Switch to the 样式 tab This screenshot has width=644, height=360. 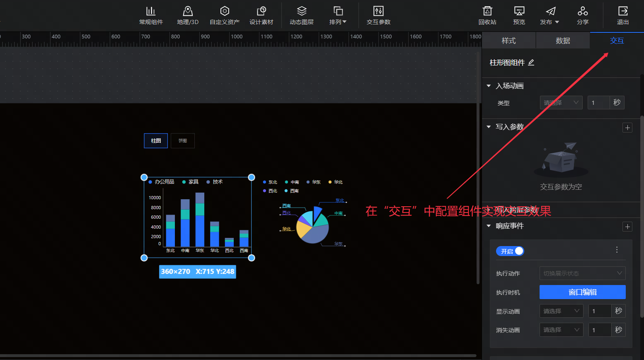(508, 41)
